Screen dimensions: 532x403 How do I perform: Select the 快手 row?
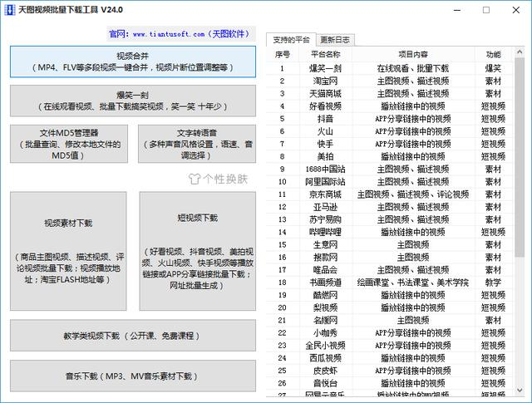pyautogui.click(x=390, y=144)
